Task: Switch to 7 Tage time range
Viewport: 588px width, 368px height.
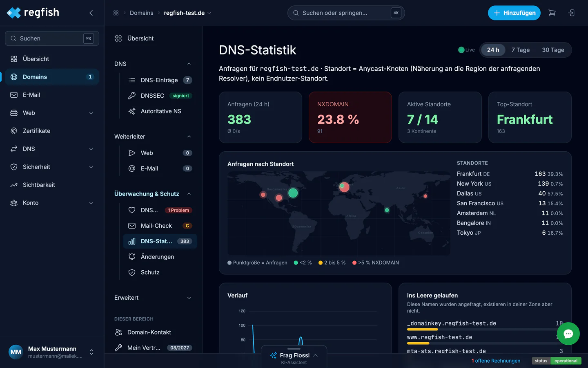Action: (x=520, y=50)
